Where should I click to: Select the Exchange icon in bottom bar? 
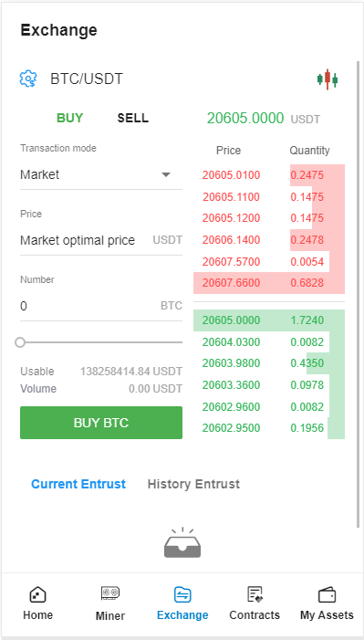coord(182,594)
